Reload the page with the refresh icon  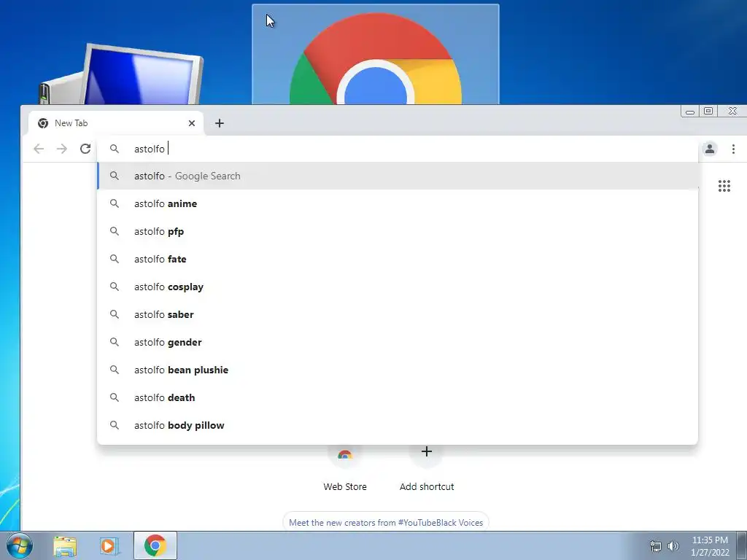tap(85, 149)
